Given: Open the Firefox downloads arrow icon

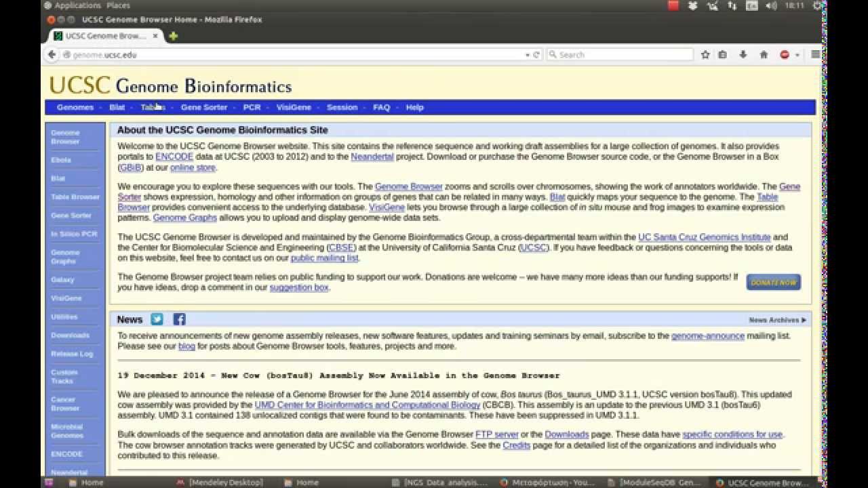Looking at the screenshot, I should (743, 55).
